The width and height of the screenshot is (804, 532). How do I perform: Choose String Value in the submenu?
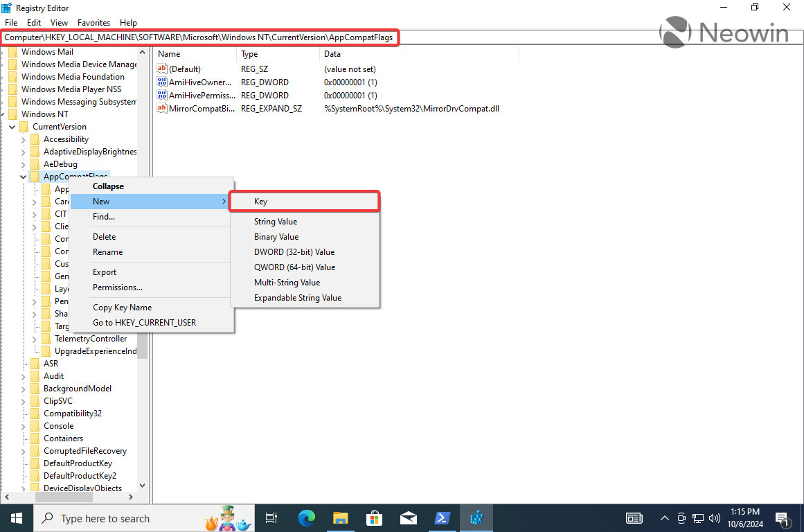305,222
